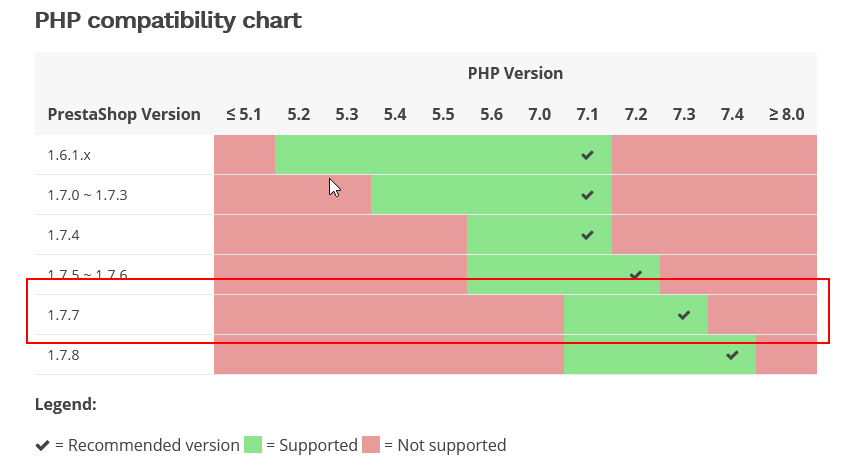Click the 7.4 column header
Viewport: 845px width, 474px height.
point(732,114)
